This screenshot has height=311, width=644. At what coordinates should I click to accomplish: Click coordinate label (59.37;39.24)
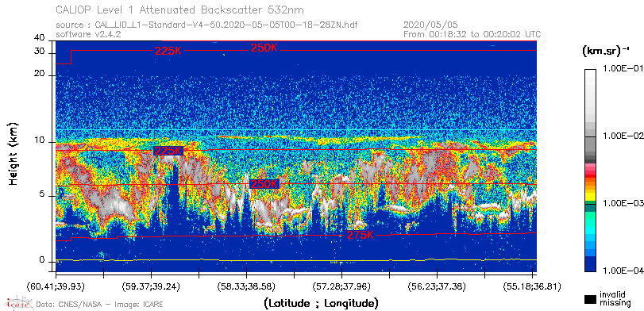click(151, 286)
